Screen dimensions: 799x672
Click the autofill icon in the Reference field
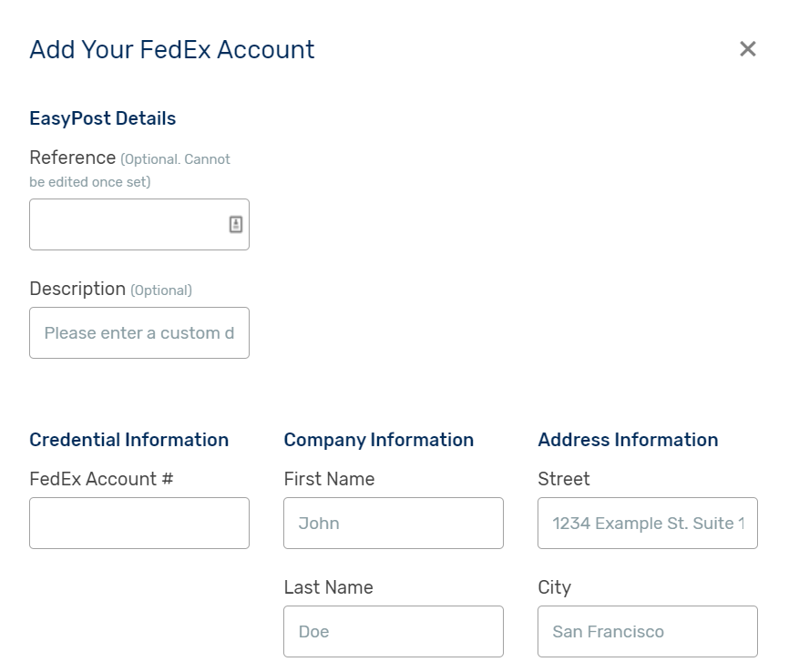(x=235, y=224)
